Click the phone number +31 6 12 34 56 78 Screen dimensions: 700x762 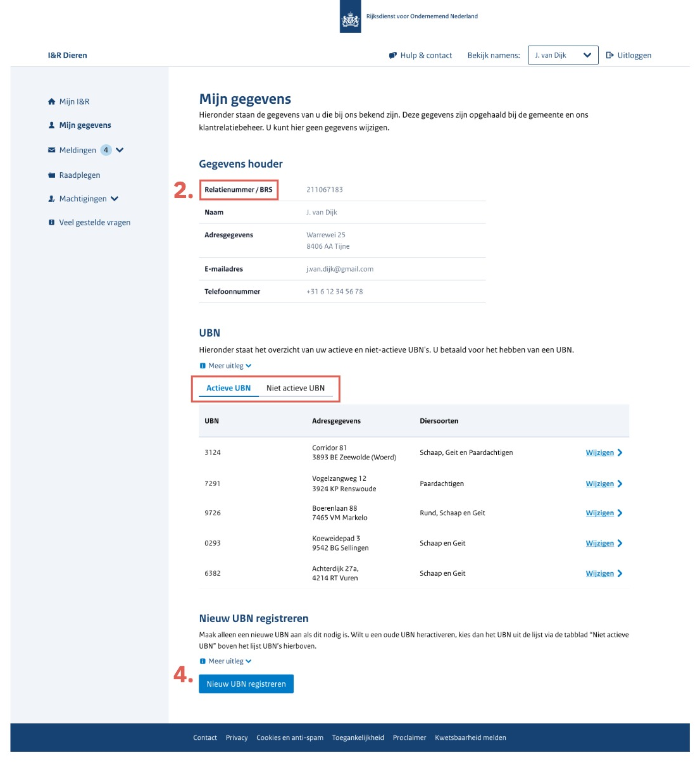[x=335, y=292]
